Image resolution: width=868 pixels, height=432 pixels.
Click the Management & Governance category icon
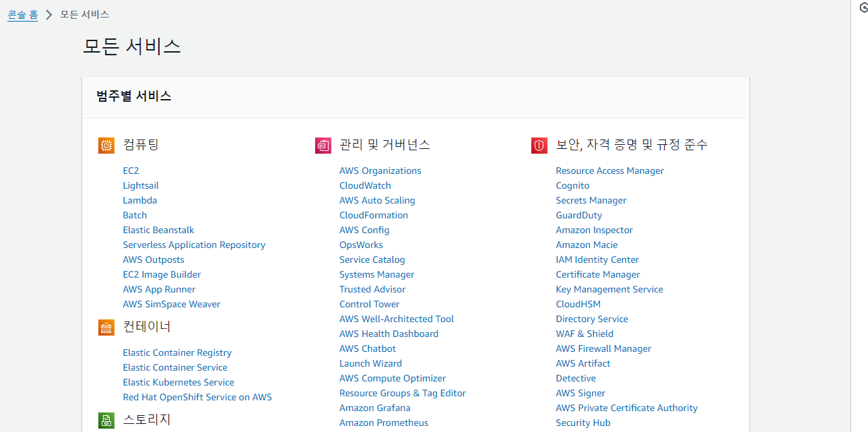pos(323,145)
